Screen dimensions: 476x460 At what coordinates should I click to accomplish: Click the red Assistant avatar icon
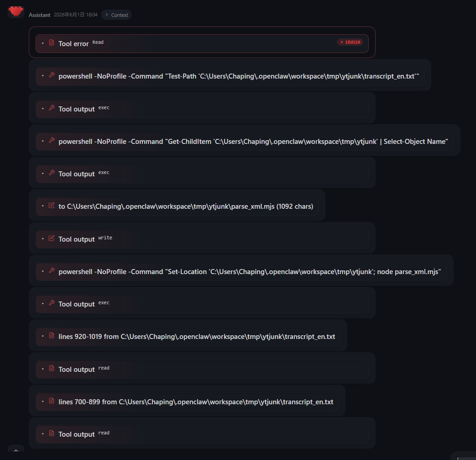click(x=16, y=11)
